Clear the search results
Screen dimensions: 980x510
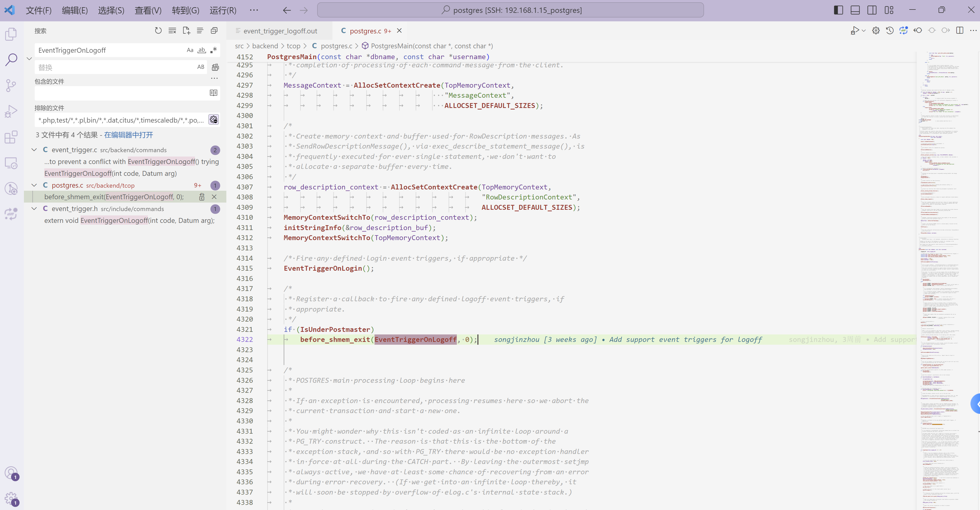172,30
